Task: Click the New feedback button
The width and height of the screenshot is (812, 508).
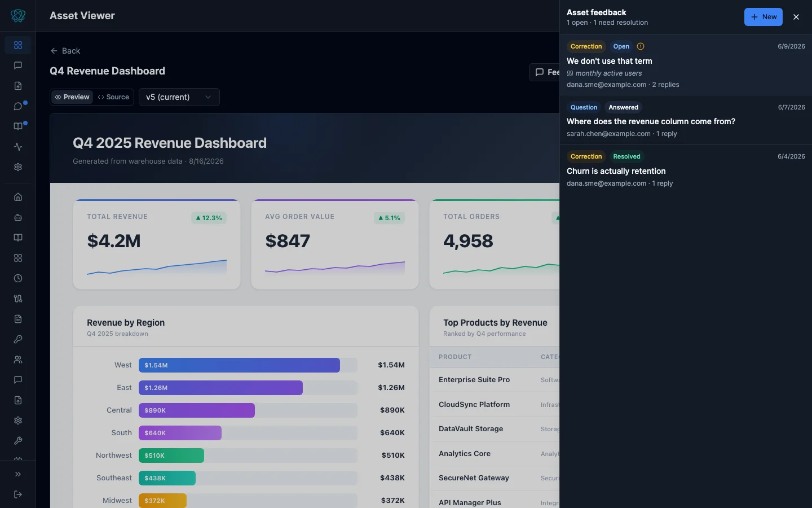Action: pyautogui.click(x=764, y=17)
